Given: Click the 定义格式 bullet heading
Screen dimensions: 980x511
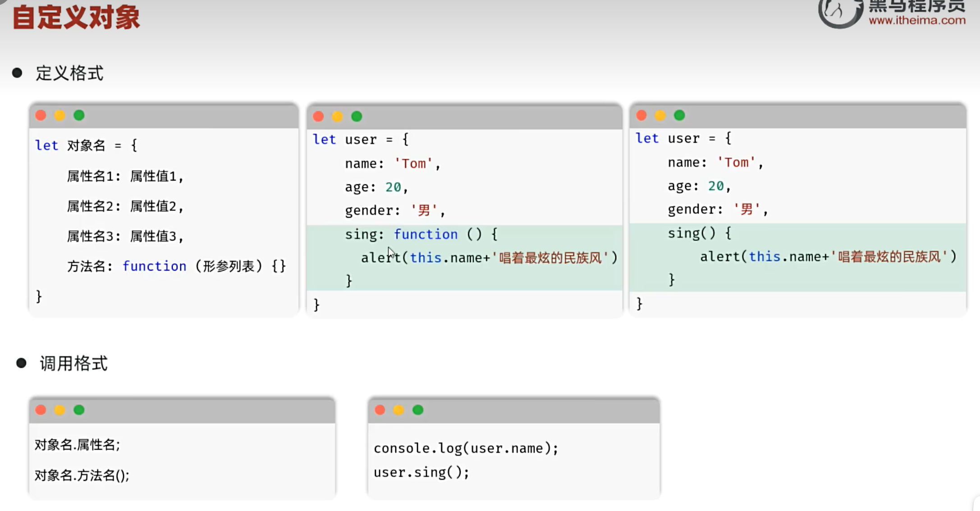Looking at the screenshot, I should coord(69,73).
